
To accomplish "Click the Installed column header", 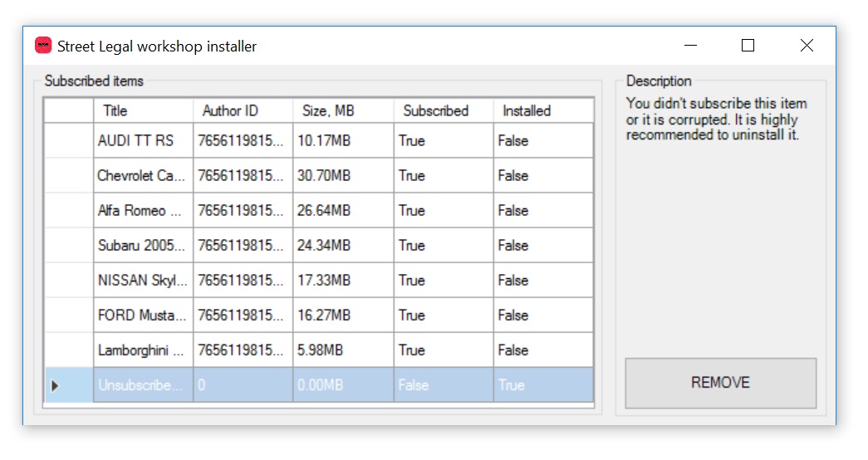I will pyautogui.click(x=543, y=110).
